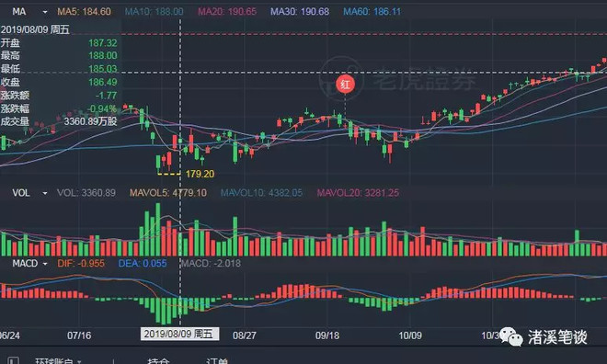The image size is (607, 364).
Task: Select the MA10: 188.00 legend
Action: (x=155, y=12)
